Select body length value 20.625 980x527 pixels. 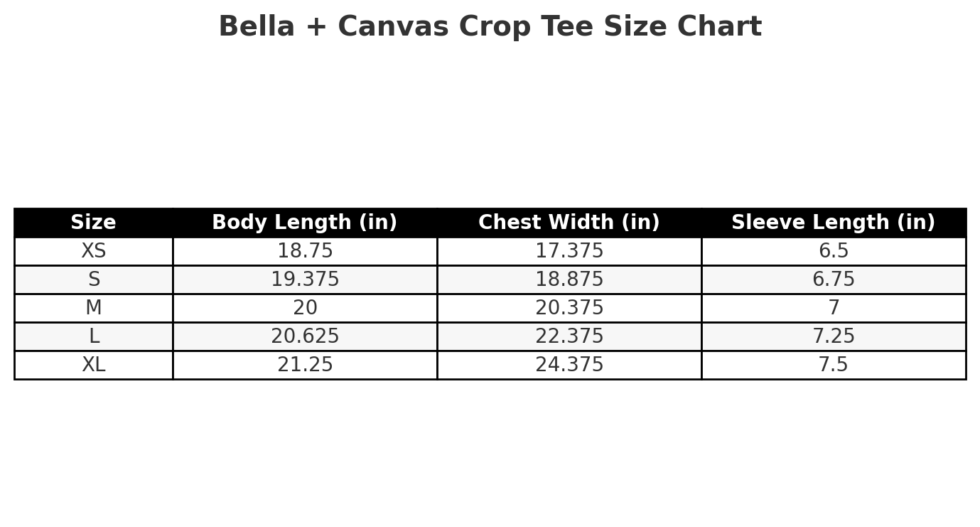coord(305,336)
